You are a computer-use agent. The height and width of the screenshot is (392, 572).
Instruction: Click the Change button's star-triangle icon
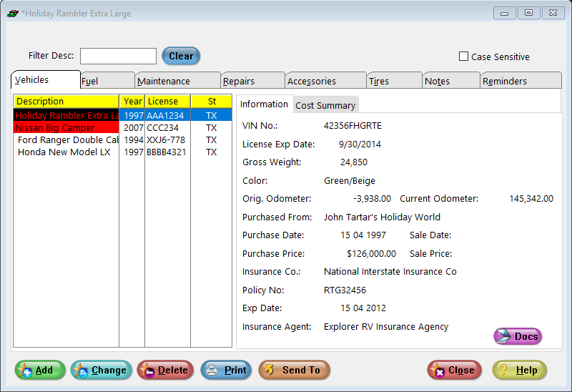pyautogui.click(x=80, y=371)
